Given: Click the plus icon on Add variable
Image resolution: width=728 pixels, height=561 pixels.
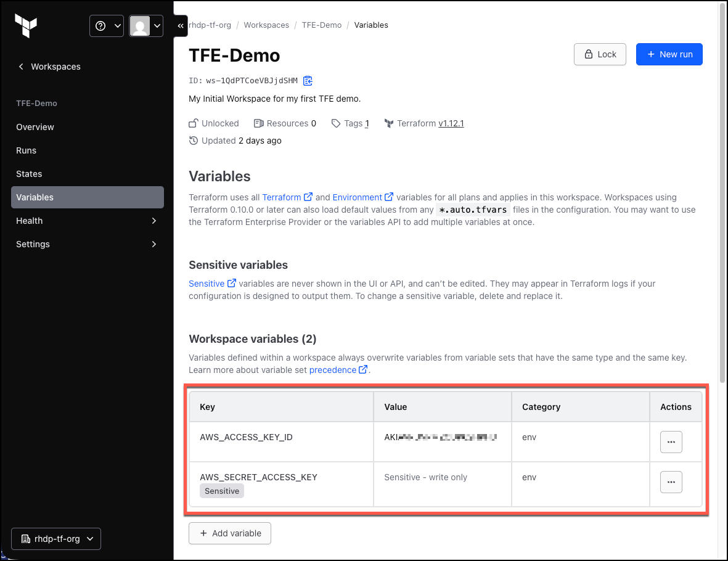Looking at the screenshot, I should pos(203,533).
